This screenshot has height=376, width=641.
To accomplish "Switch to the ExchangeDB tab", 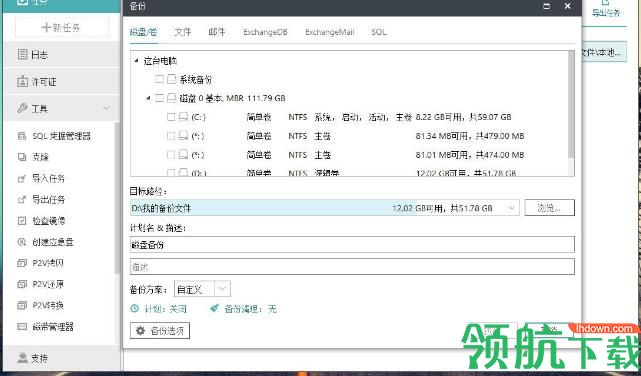I will [265, 32].
